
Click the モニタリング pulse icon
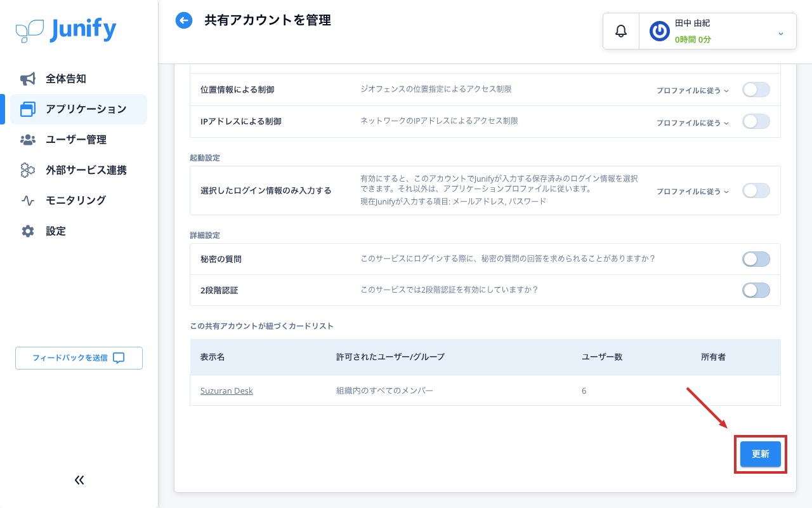tap(28, 201)
